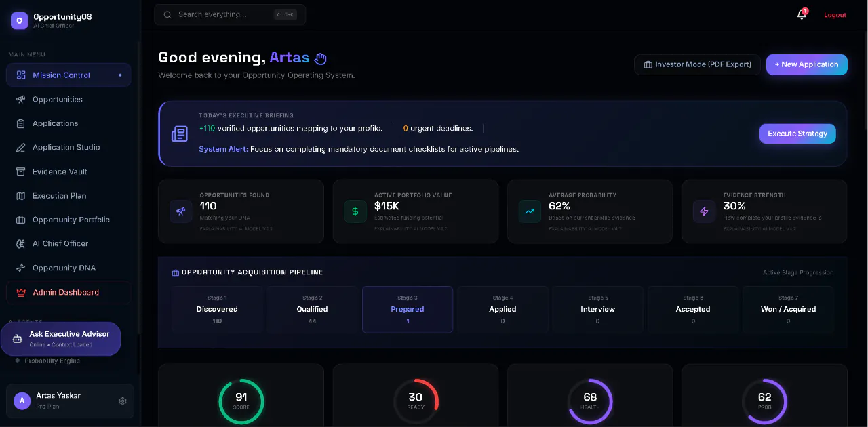This screenshot has height=427, width=868.
Task: Select Stage 5 Interview card
Action: (597, 309)
